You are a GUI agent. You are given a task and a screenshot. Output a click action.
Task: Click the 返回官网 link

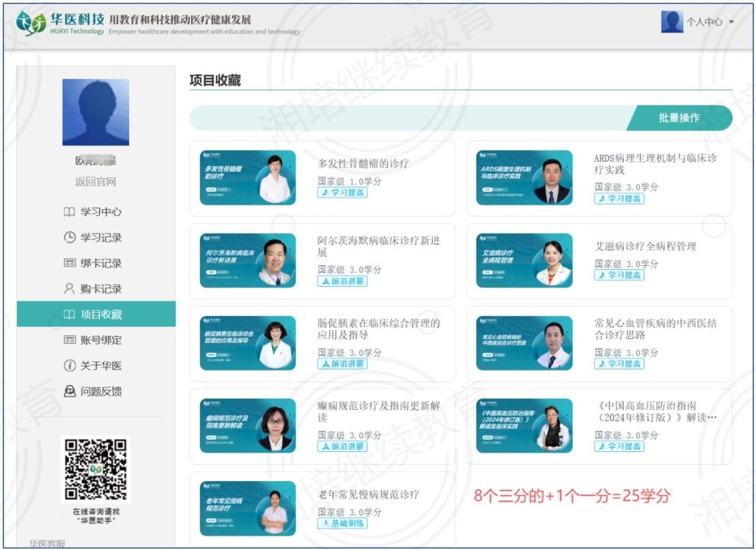click(95, 182)
